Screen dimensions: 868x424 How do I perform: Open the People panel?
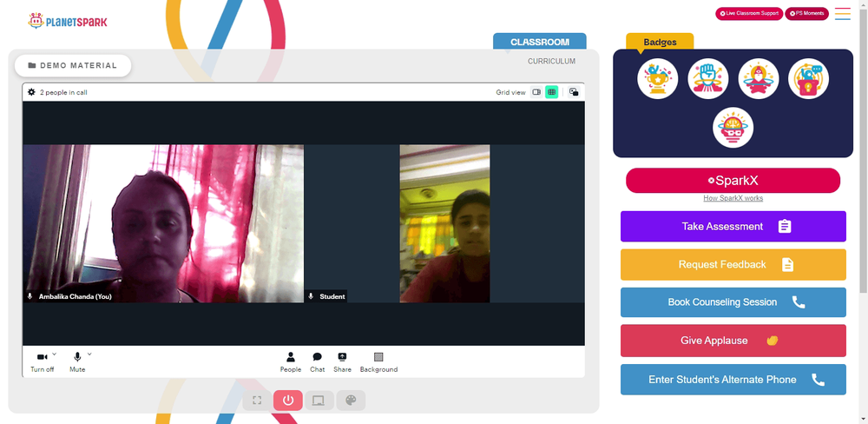[x=291, y=362]
